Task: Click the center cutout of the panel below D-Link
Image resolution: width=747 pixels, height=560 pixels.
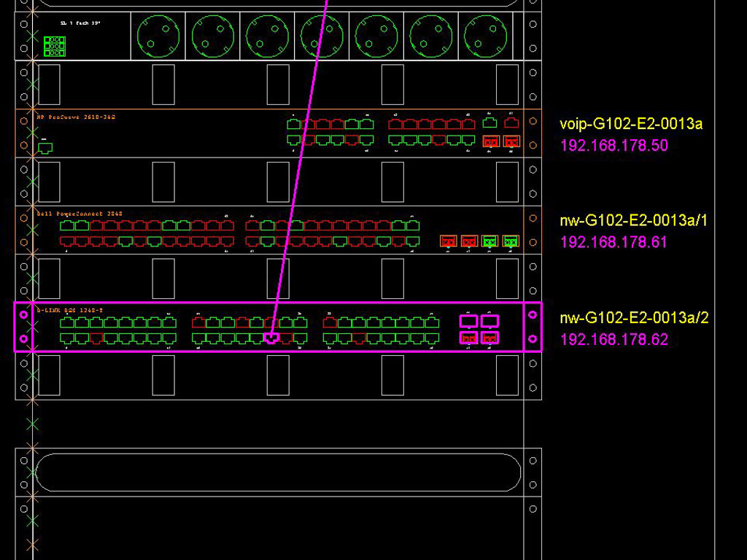Action: click(278, 376)
